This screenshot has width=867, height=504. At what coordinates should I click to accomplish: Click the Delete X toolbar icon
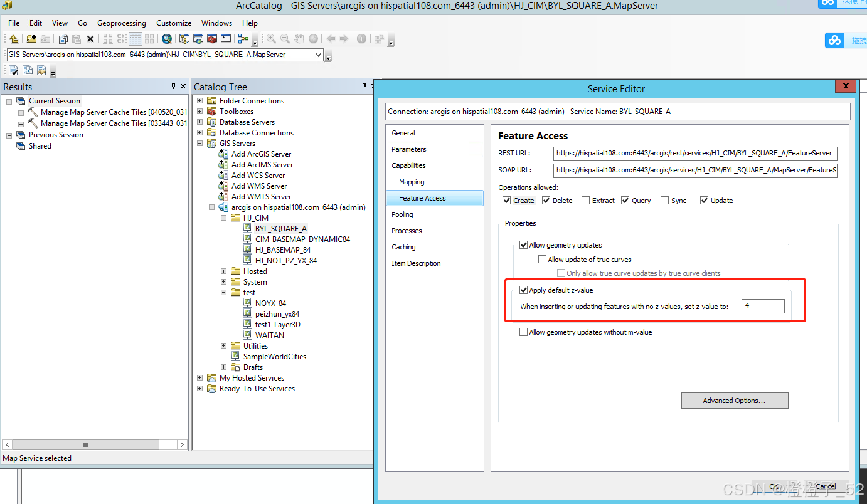click(x=90, y=39)
